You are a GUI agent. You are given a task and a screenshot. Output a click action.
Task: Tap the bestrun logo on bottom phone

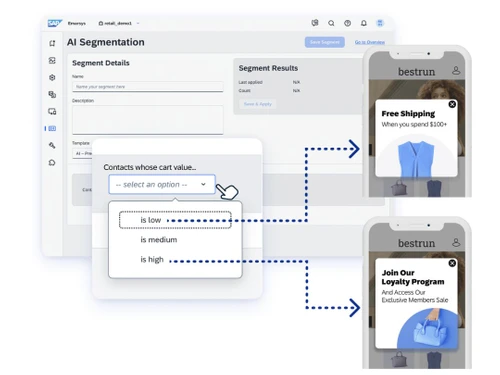[x=416, y=243]
